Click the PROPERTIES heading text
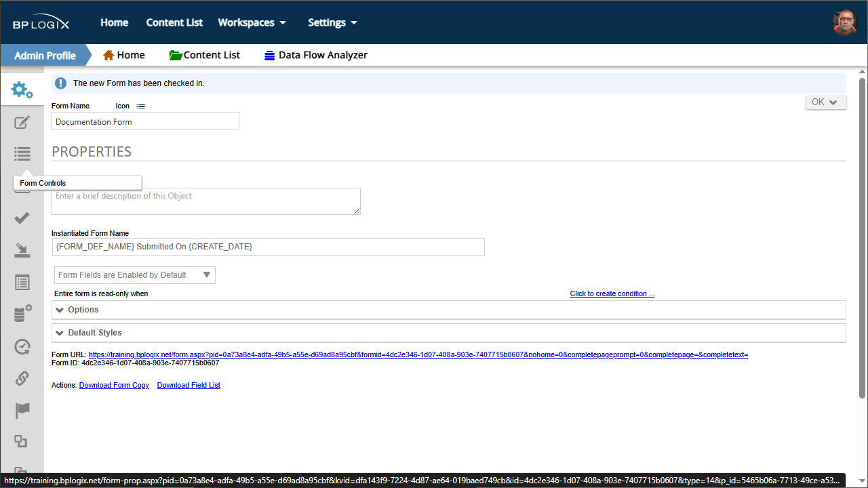The width and height of the screenshot is (868, 488). pos(92,151)
